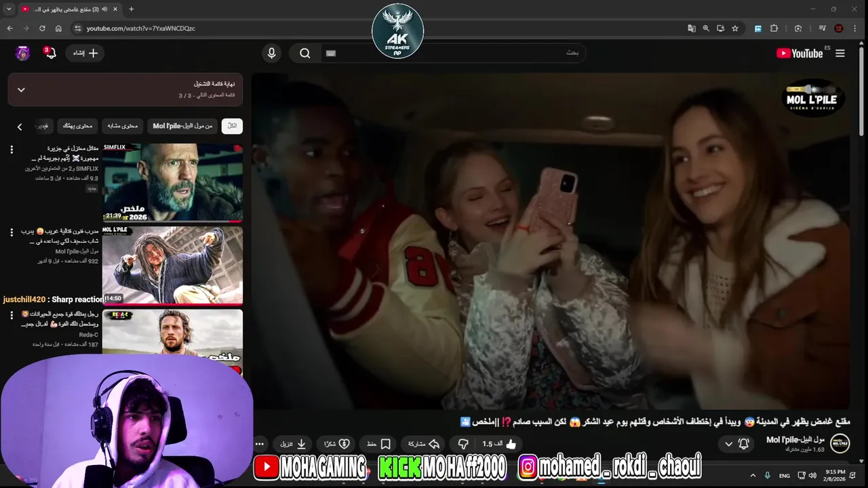The image size is (868, 488).
Task: Select the 'من مول البيل-Mol l'pile' chip
Action: coord(182,125)
